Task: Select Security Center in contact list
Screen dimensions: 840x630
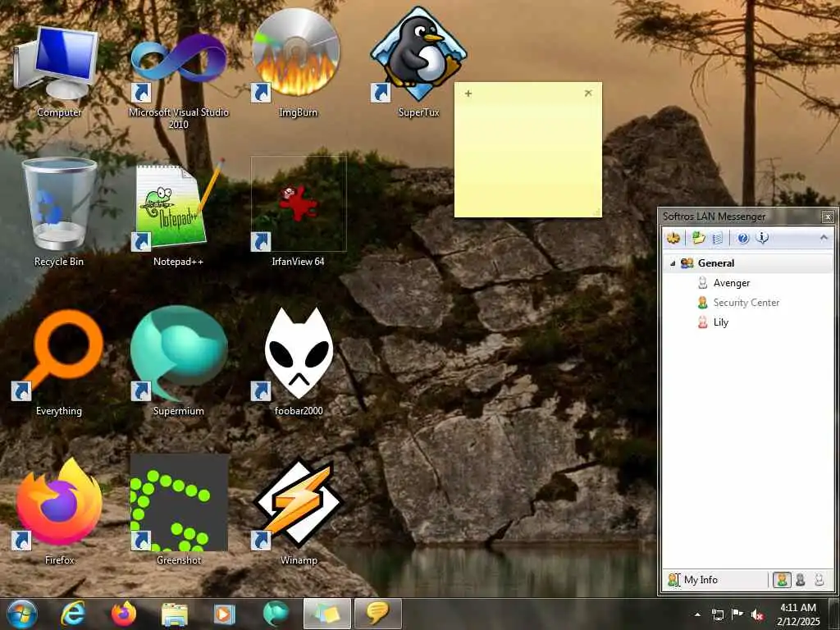Action: (746, 303)
